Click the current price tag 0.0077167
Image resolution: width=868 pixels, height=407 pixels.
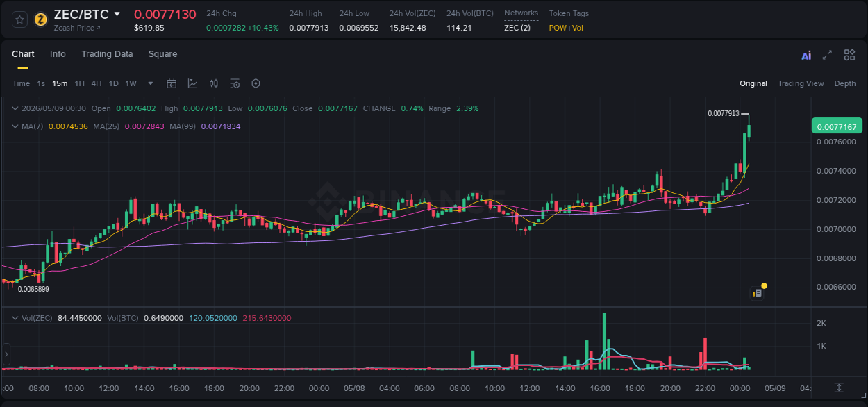pyautogui.click(x=837, y=126)
